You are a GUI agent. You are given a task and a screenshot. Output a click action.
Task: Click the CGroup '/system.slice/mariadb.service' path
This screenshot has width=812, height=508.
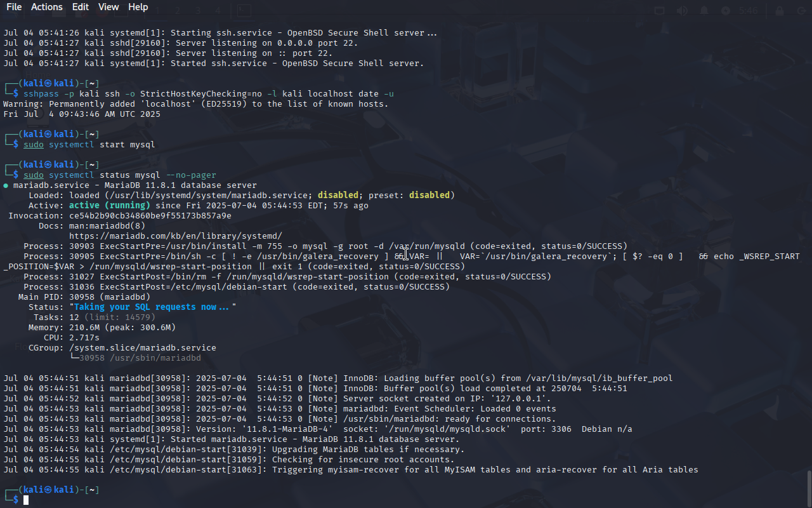coord(143,347)
